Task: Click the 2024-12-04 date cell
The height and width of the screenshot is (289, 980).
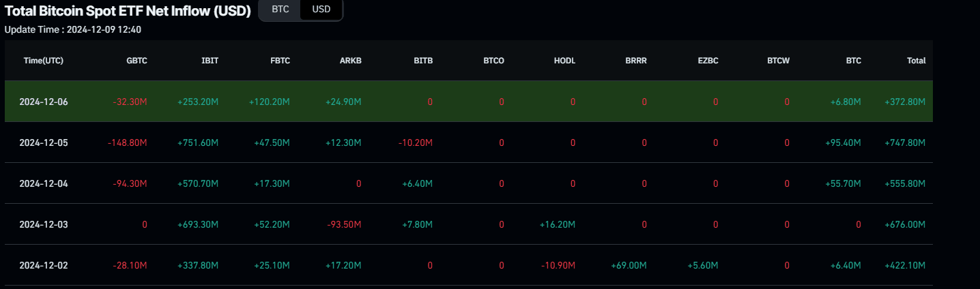Action: point(44,183)
